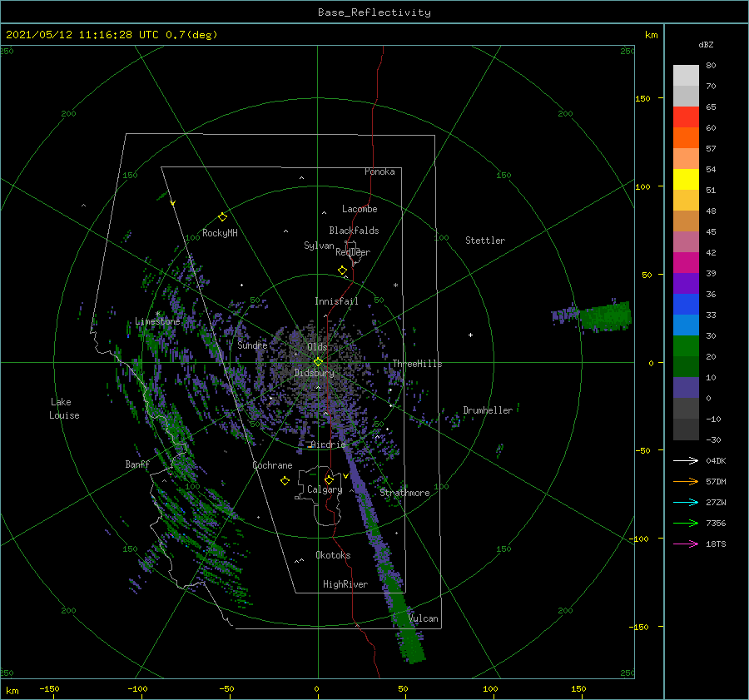Click the Stettler city label
Image resolution: width=749 pixels, height=700 pixels.
(x=485, y=241)
